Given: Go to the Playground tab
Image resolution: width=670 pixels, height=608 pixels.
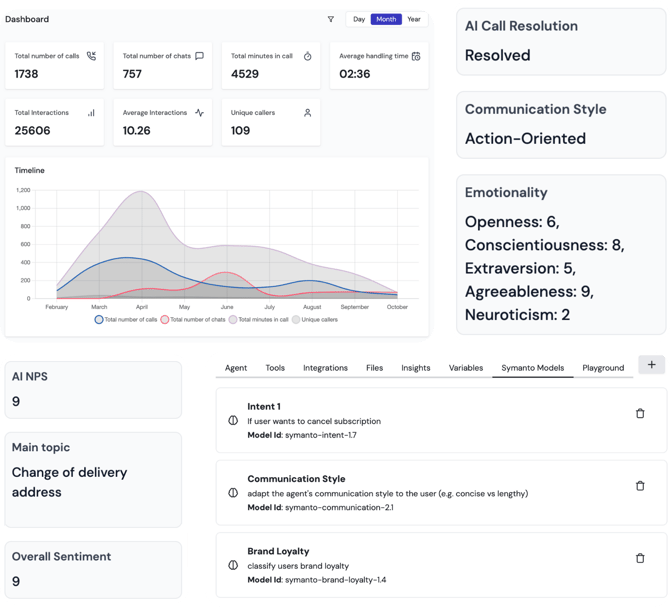Looking at the screenshot, I should [603, 368].
